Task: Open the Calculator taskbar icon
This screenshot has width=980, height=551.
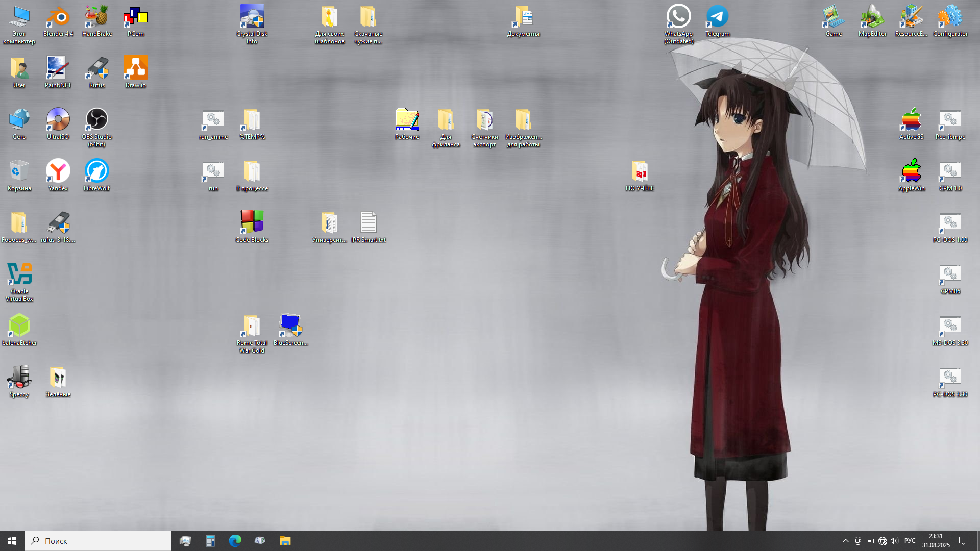Action: pos(210,541)
